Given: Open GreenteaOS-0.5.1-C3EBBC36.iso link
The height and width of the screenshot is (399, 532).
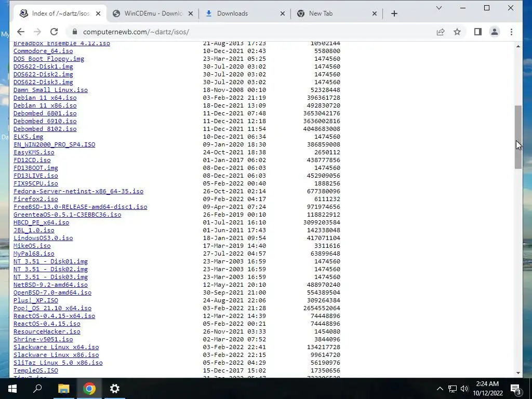Looking at the screenshot, I should [67, 215].
